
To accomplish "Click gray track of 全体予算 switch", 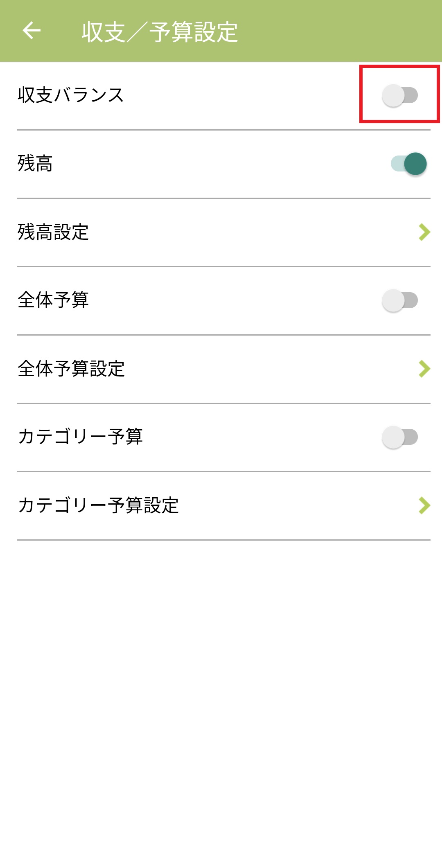I will tap(411, 300).
